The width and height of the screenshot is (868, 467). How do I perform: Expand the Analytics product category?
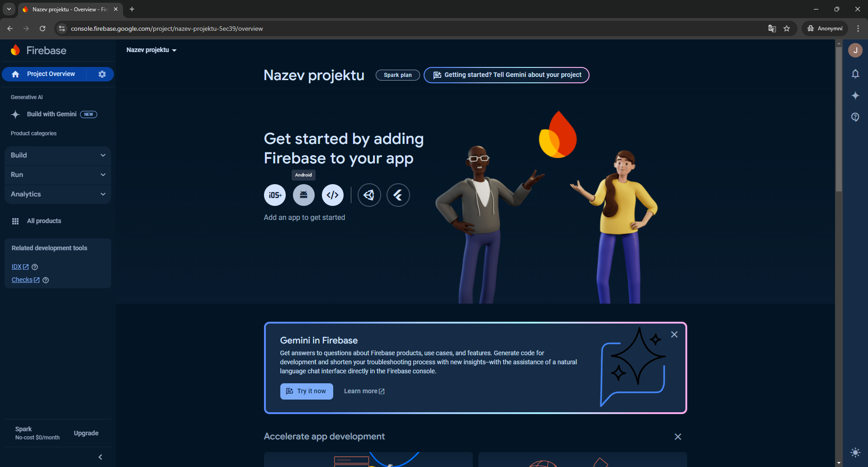(x=58, y=194)
